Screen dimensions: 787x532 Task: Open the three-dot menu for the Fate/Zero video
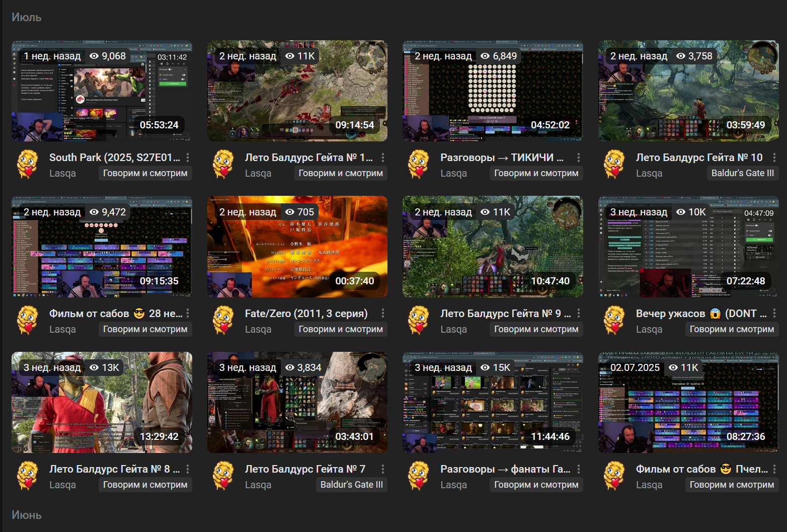[x=383, y=314]
